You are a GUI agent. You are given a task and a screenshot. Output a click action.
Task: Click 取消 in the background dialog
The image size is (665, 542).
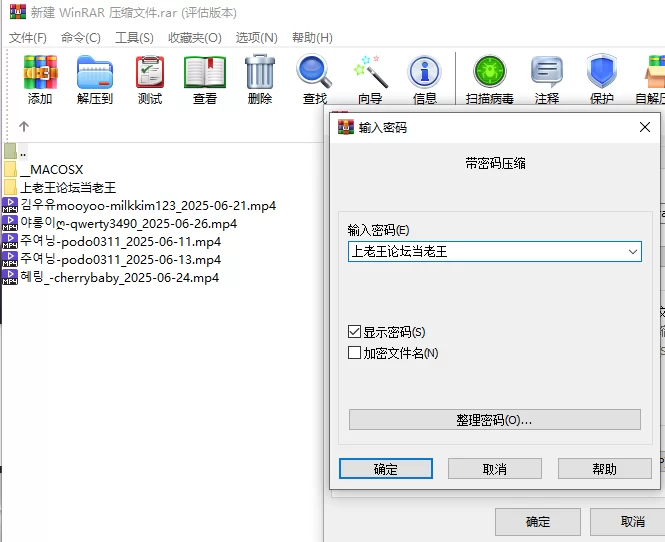tap(628, 521)
